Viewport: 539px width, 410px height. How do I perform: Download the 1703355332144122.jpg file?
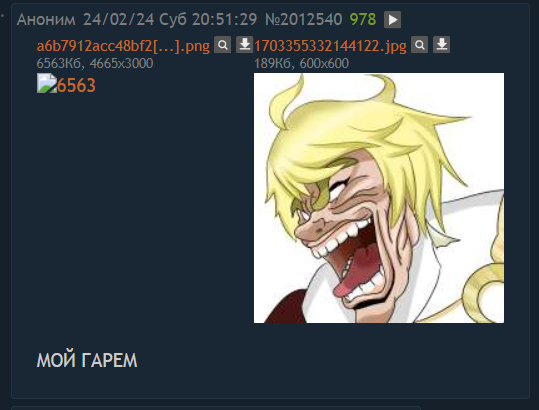(441, 45)
